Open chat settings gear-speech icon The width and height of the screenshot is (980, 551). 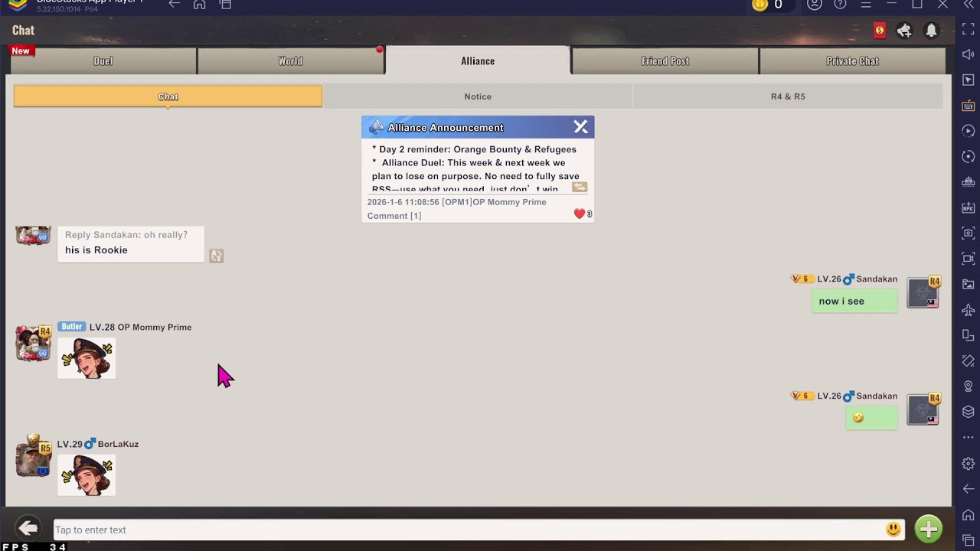coord(904,31)
